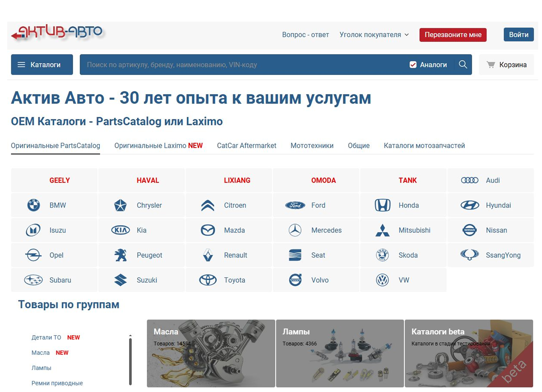Choose the Honda logo icon
Viewport: 542px width, 392px height.
[x=382, y=205]
